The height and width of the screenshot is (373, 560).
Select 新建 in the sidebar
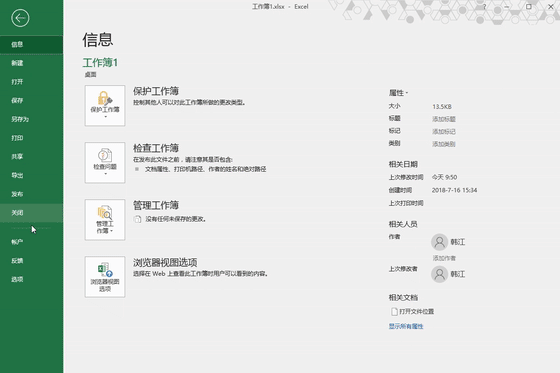[x=31, y=63]
